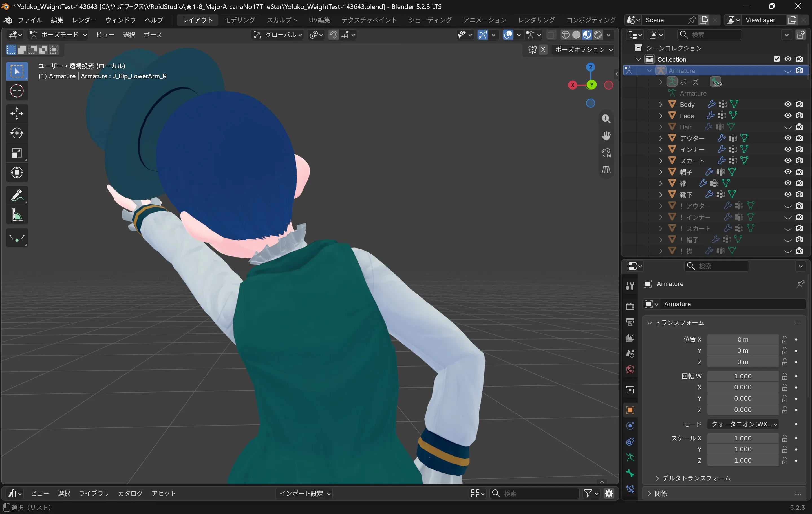The height and width of the screenshot is (514, 812).
Task: Click the Armature object name field
Action: [733, 304]
